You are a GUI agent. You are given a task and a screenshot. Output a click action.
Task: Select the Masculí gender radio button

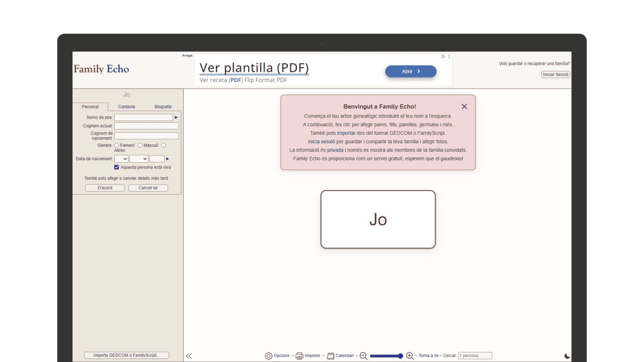(x=140, y=145)
